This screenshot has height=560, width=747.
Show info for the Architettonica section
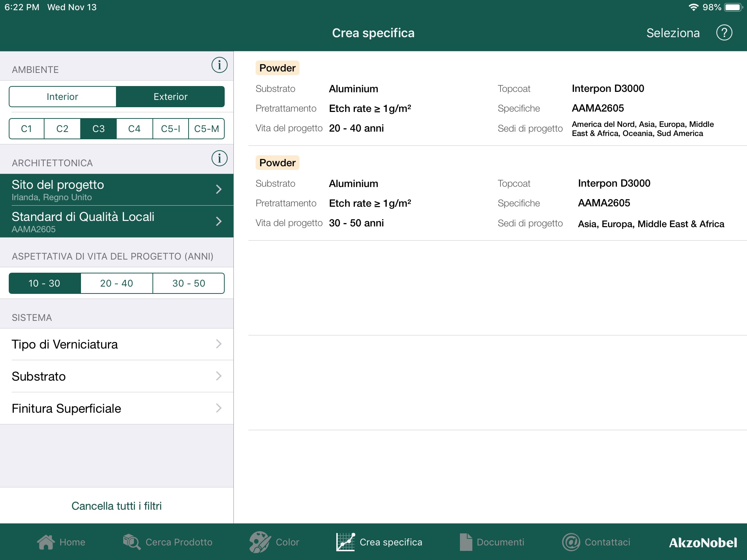coord(219,158)
